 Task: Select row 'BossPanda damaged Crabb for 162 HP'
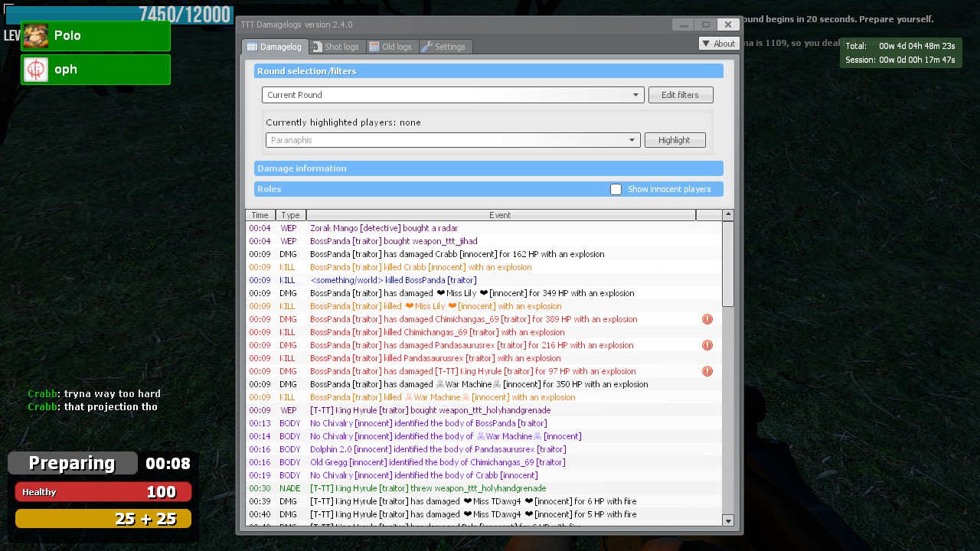(x=483, y=254)
